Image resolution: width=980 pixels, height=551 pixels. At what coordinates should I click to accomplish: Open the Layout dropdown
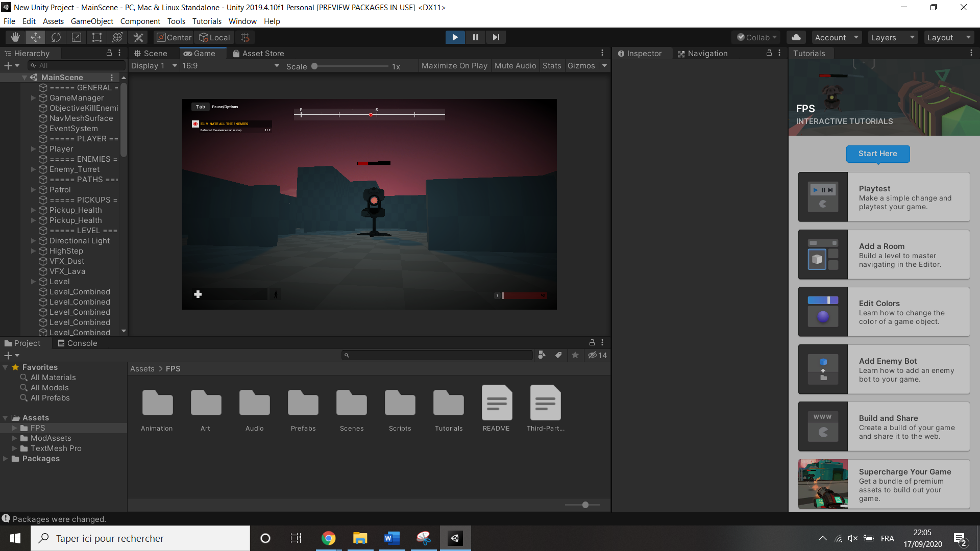pyautogui.click(x=948, y=37)
